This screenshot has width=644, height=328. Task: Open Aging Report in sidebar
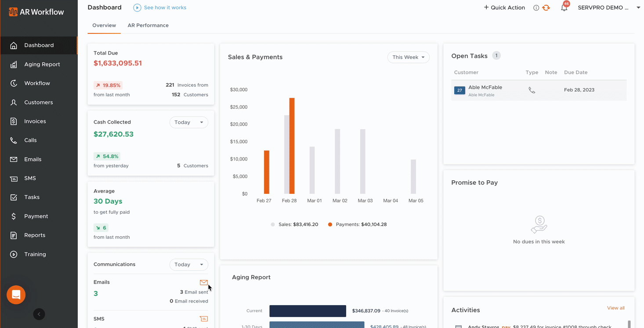tap(42, 64)
